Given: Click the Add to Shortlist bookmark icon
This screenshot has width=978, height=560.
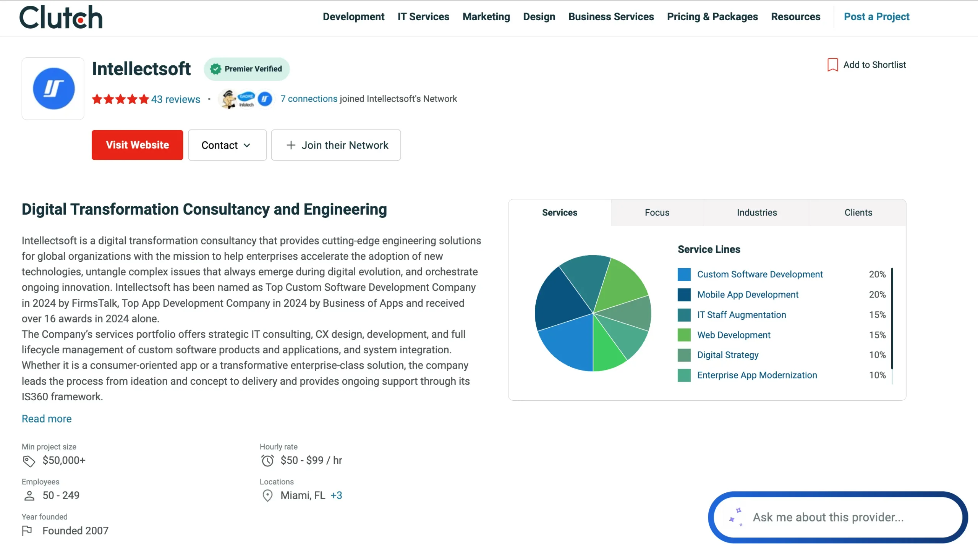Looking at the screenshot, I should point(832,65).
